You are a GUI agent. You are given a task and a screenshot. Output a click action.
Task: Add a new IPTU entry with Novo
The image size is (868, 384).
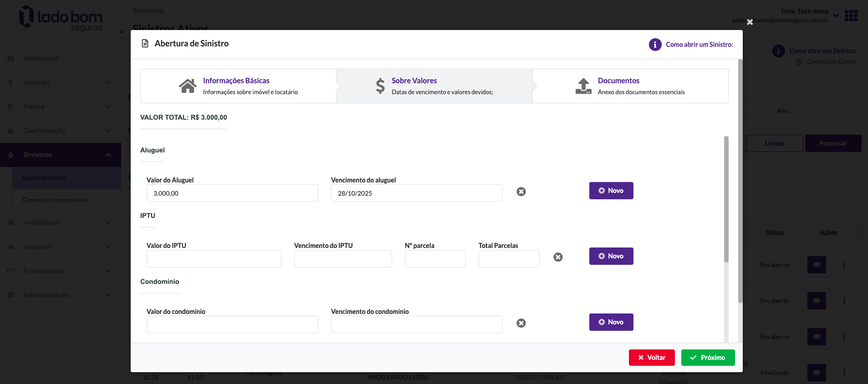coord(611,256)
